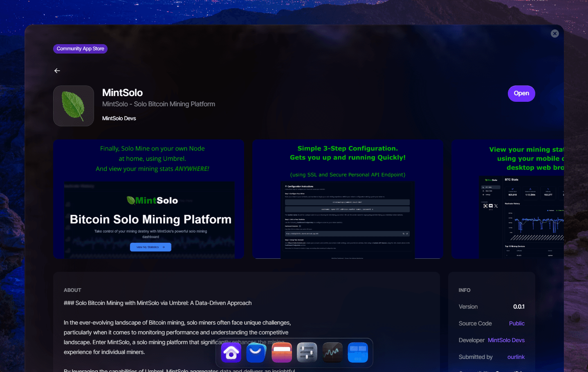
Task: Click the MintSolo leaf app icon
Action: (x=74, y=106)
